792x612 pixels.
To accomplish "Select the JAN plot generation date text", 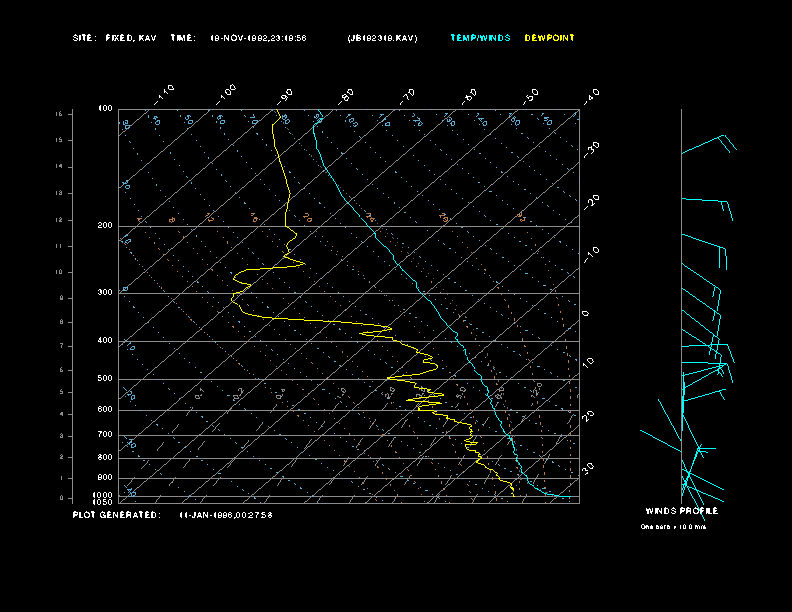I will coord(226,515).
